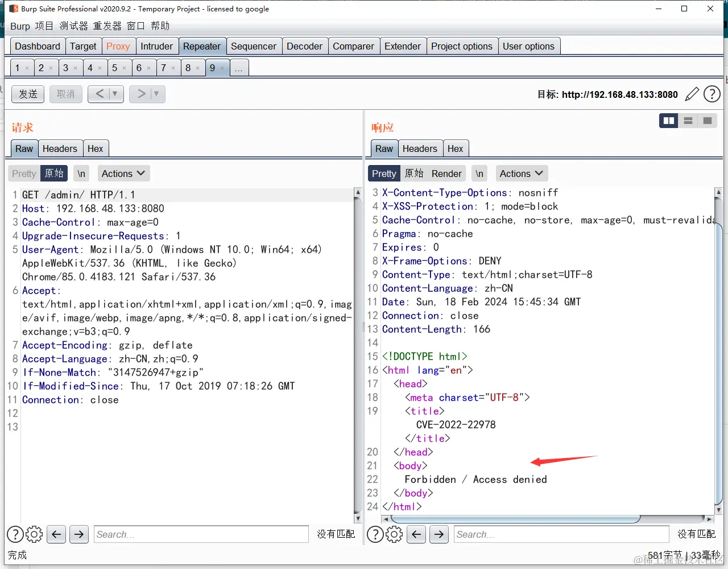Screen dimensions: 728x569
Task: Go to next request search match
Action: click(79, 534)
